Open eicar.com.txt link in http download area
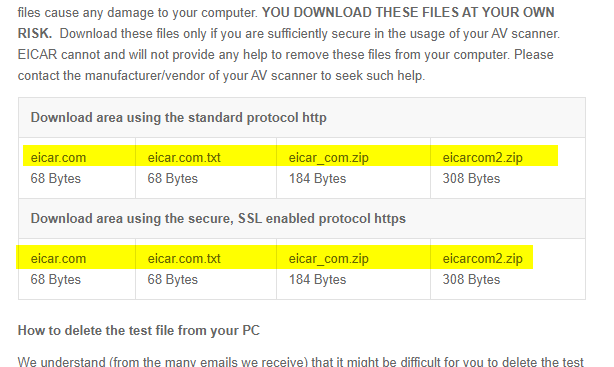The height and width of the screenshot is (367, 614). pyautogui.click(x=184, y=157)
